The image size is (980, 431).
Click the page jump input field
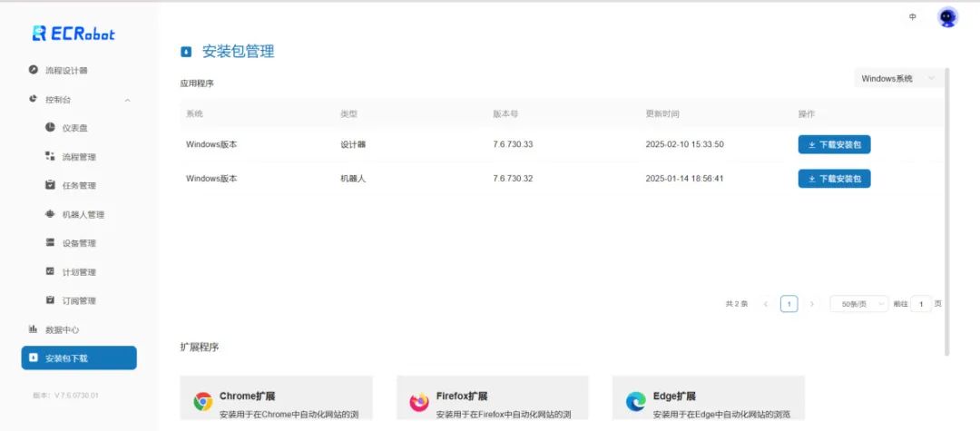click(x=921, y=304)
